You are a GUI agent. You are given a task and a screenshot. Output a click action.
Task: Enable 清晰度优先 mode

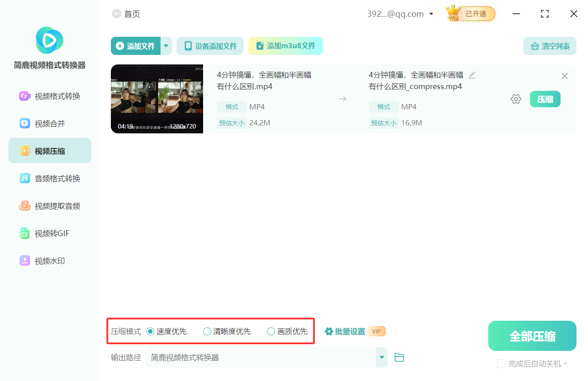[x=207, y=331]
